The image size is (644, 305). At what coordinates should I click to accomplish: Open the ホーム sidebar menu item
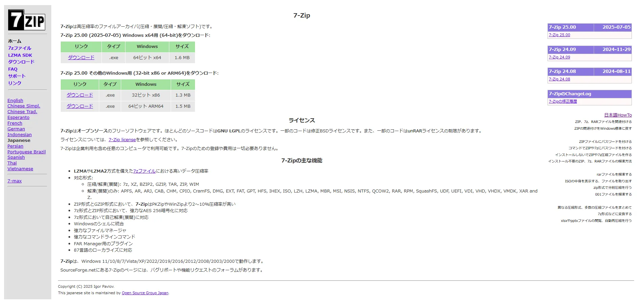point(15,41)
